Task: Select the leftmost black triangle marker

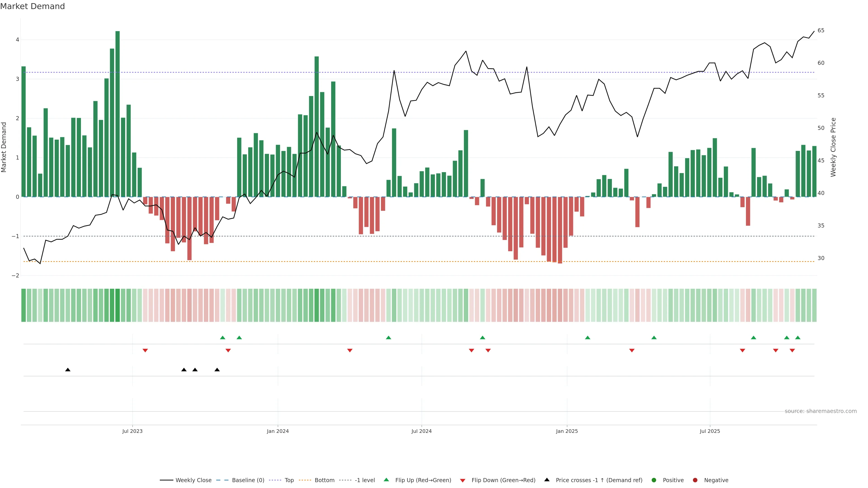Action: pyautogui.click(x=68, y=370)
